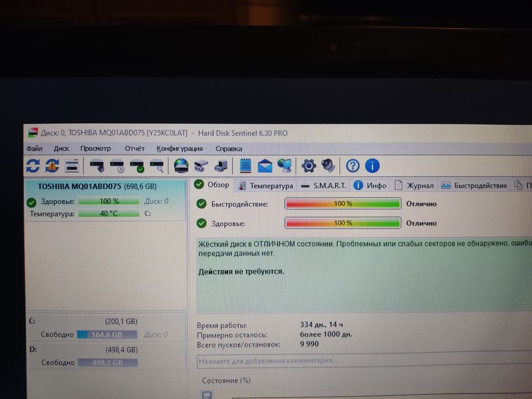Click the green check beside left-panel Здоровье

pos(31,202)
